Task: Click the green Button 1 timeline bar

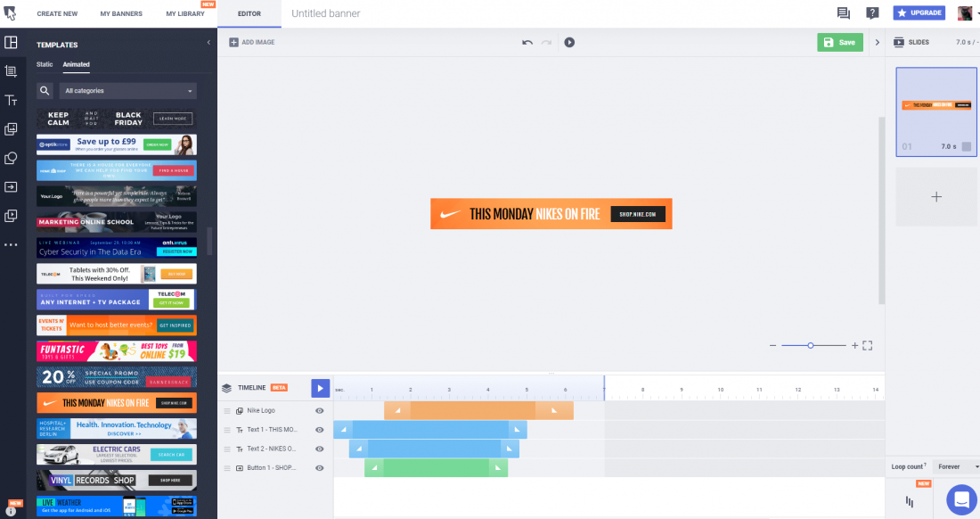Action: (x=437, y=468)
